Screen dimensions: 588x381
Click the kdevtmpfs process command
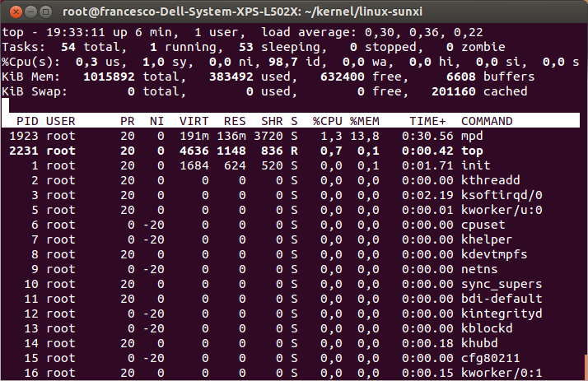[494, 255]
